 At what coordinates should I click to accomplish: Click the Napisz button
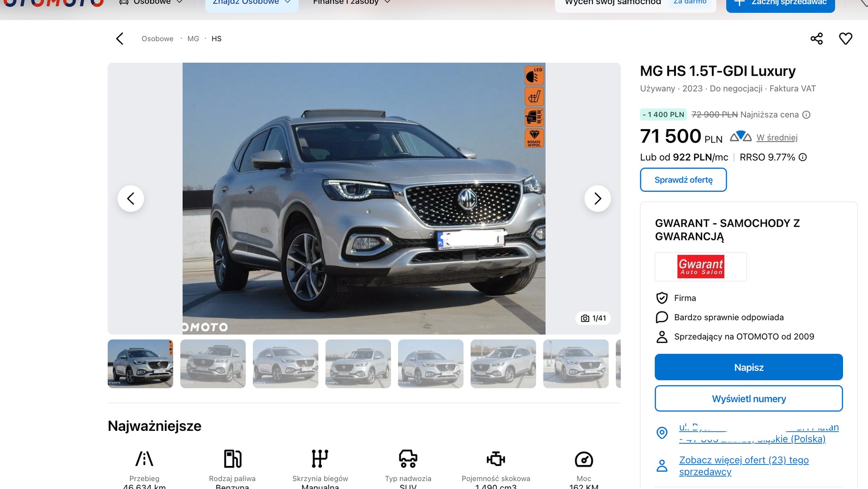click(x=748, y=367)
